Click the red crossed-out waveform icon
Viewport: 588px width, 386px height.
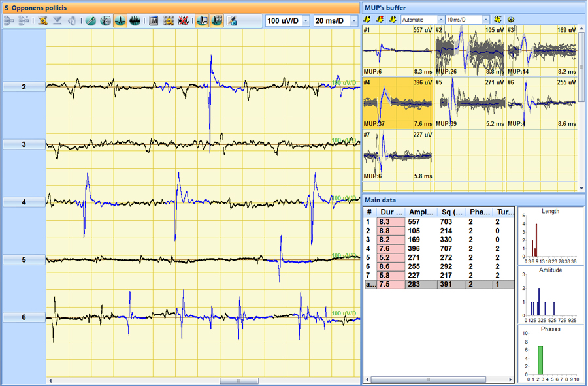tap(184, 21)
